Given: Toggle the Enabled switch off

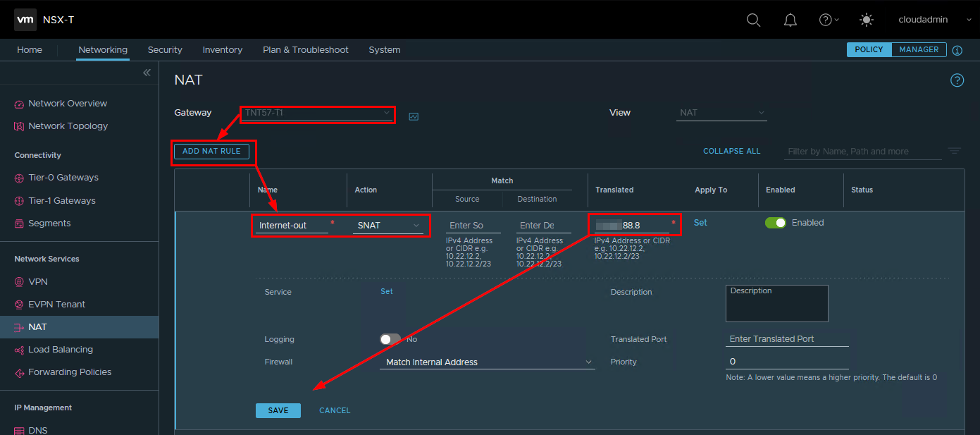Looking at the screenshot, I should pos(776,223).
